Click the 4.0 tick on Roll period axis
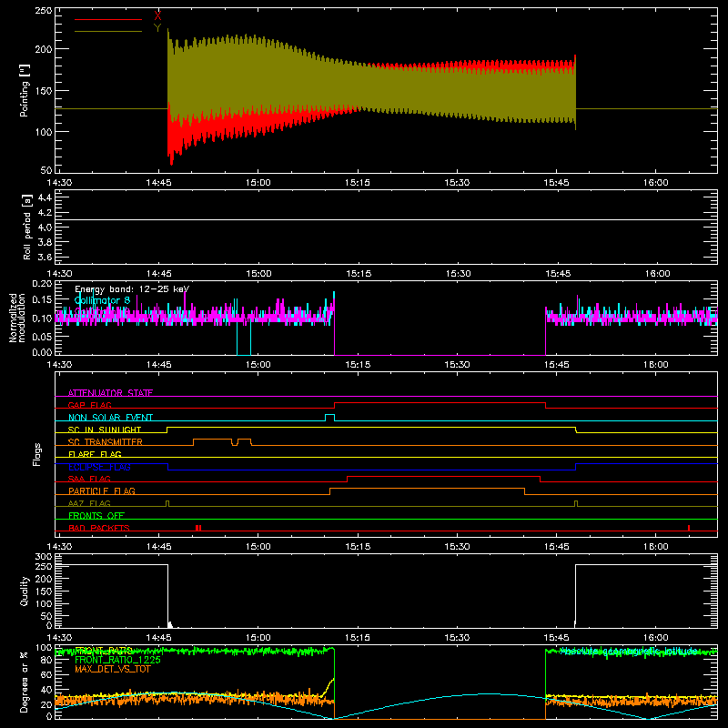 45,227
